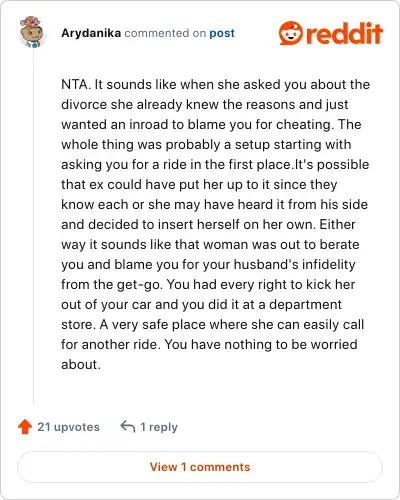Open the '1 reply' text link
Image resolution: width=400 pixels, height=500 pixels.
click(x=159, y=427)
